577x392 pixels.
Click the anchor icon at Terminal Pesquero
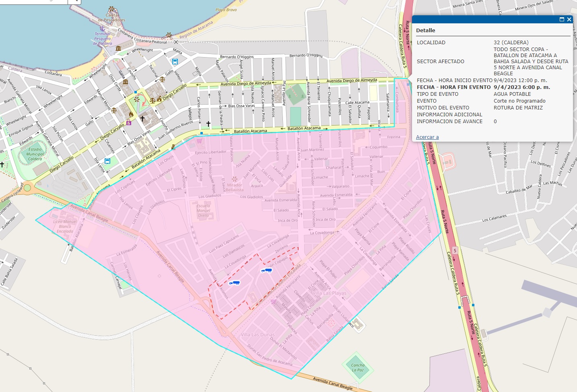[102, 29]
